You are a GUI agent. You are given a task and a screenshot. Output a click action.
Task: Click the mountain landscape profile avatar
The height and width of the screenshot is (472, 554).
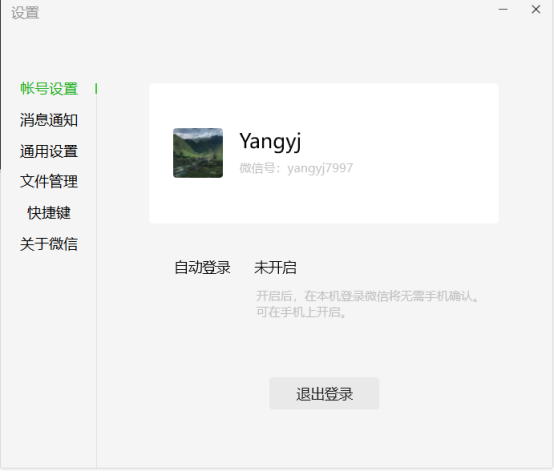click(x=198, y=153)
